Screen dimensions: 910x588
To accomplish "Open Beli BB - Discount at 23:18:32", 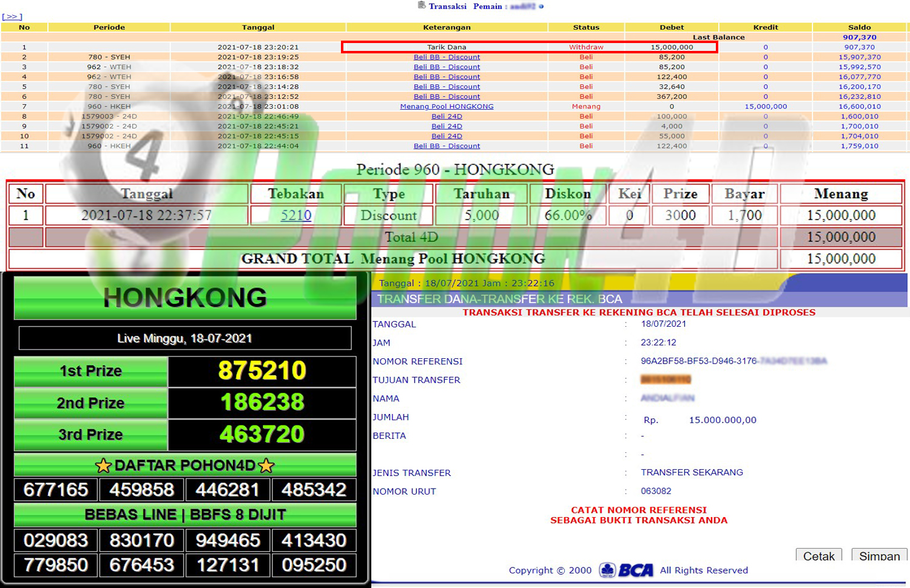I will pos(447,67).
